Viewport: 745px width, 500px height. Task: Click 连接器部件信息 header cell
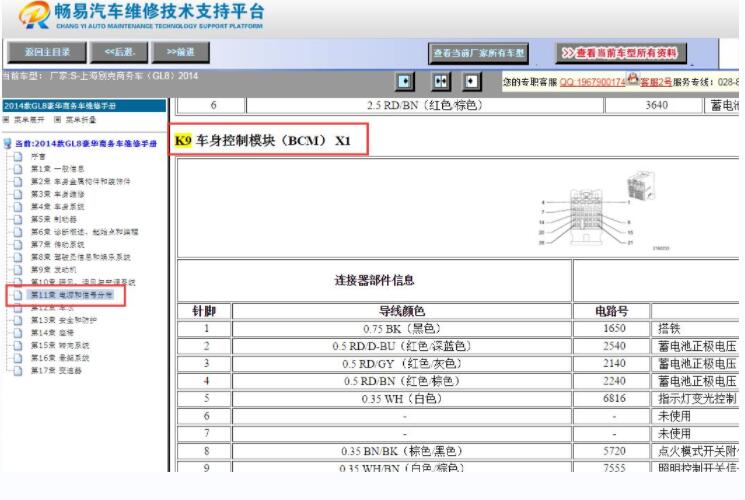tap(374, 280)
